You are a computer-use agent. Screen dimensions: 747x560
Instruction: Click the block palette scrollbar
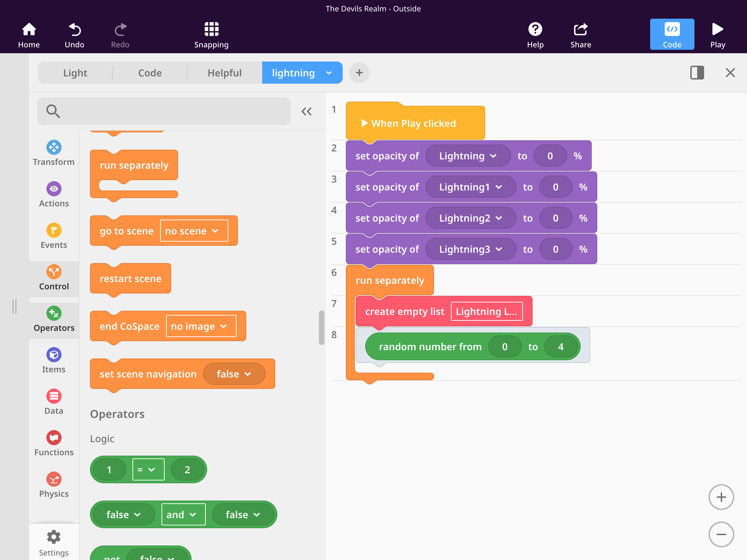pos(321,328)
